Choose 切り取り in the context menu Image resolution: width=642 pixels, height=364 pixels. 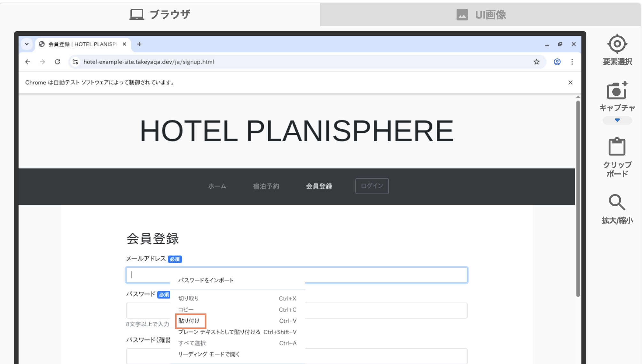coord(238,298)
